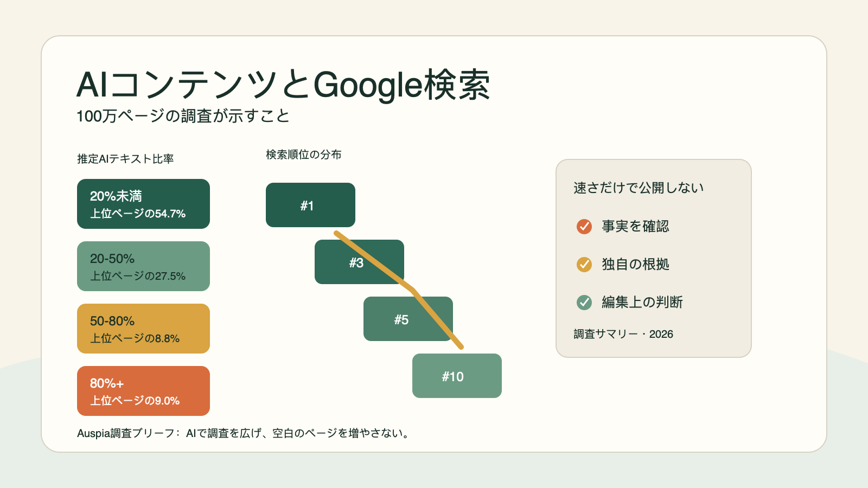This screenshot has width=868, height=488.
Task: Click the yellow trend line on the chart
Action: pos(413,290)
